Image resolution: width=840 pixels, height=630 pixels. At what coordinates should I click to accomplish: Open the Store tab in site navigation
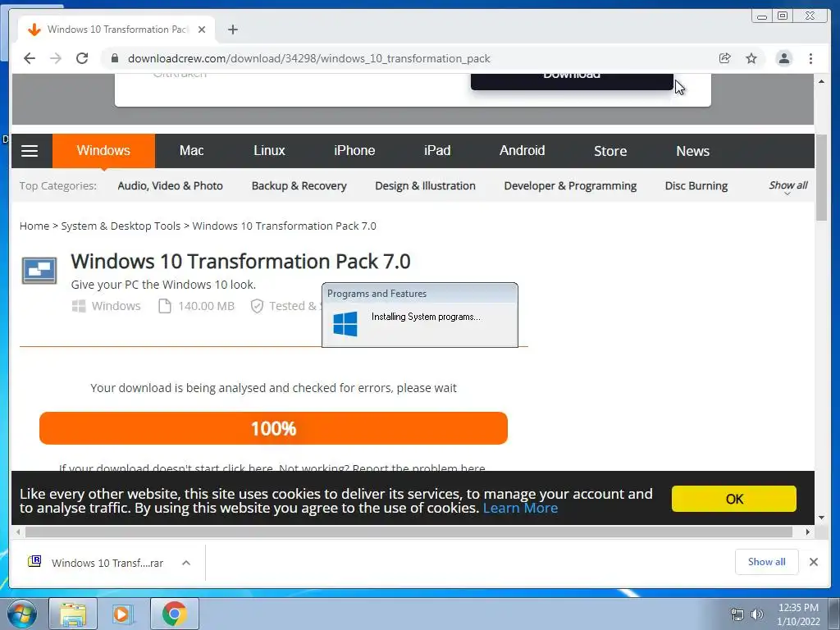coord(610,151)
